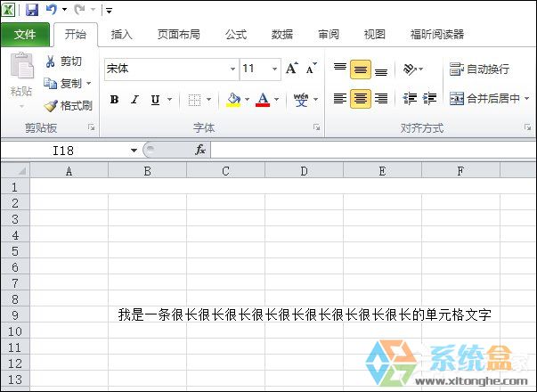Customize Quick Access Toolbar dropdown

[109, 11]
